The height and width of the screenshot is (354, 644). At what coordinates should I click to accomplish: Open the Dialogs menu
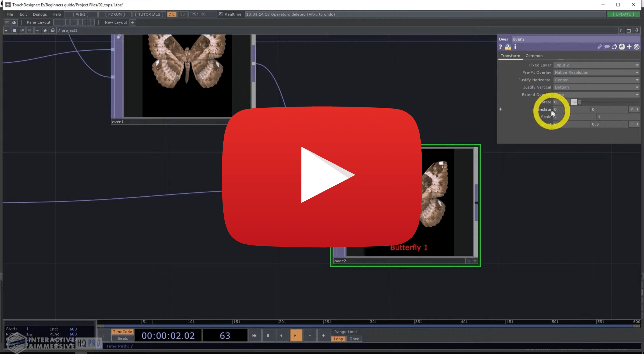click(40, 14)
